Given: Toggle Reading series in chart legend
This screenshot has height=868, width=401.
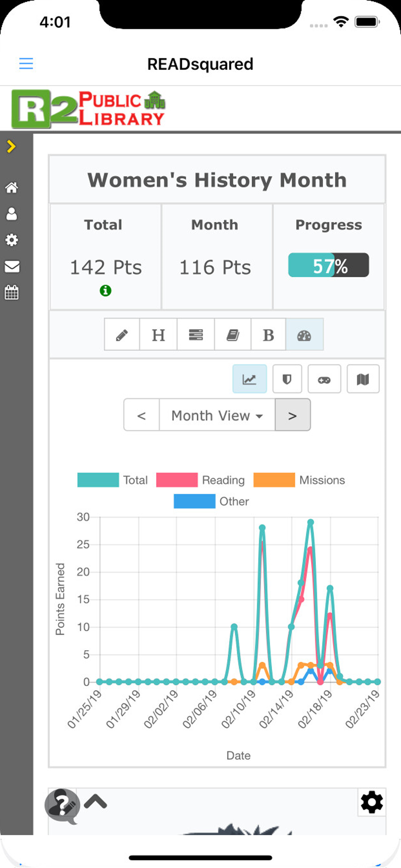Looking at the screenshot, I should click(200, 480).
